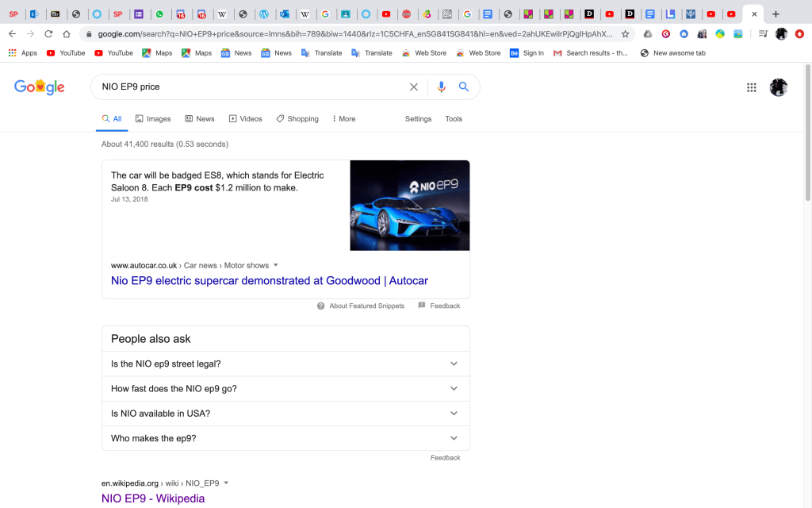
Task: Switch to the Images search tab
Action: [153, 119]
